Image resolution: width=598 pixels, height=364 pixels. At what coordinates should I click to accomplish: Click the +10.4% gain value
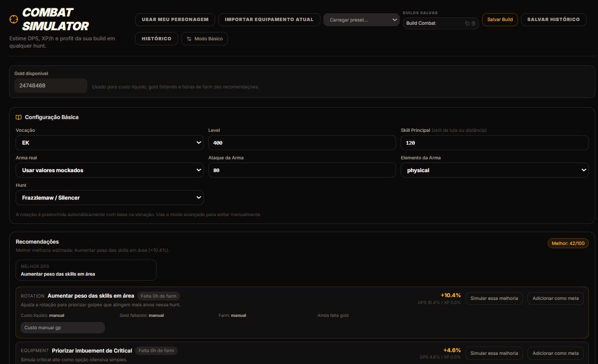451,295
